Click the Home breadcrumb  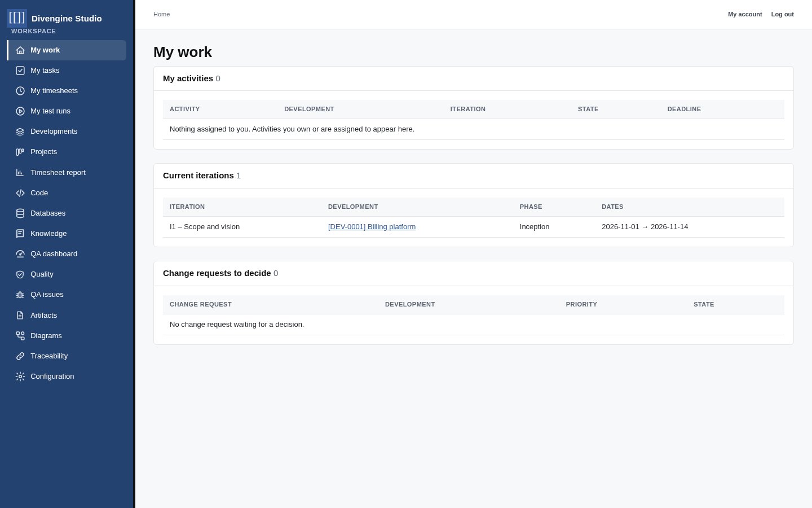pyautogui.click(x=161, y=14)
